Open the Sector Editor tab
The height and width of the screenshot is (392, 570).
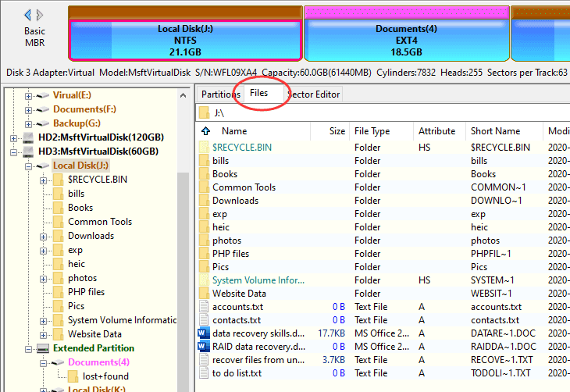(315, 94)
